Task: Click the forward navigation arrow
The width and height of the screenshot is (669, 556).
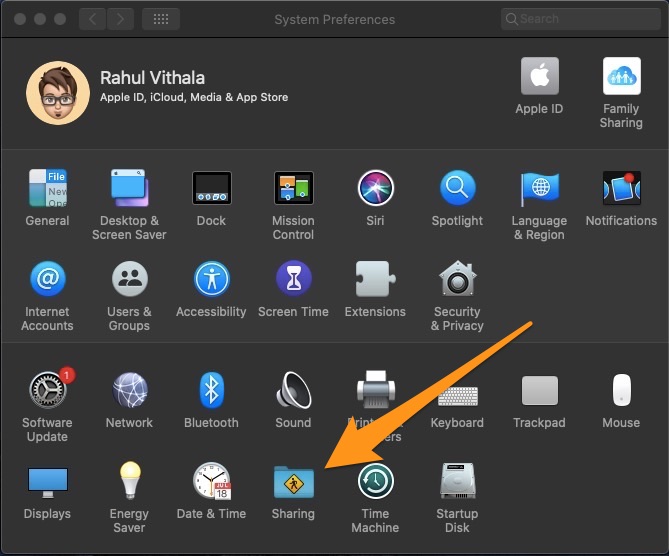Action: click(121, 19)
